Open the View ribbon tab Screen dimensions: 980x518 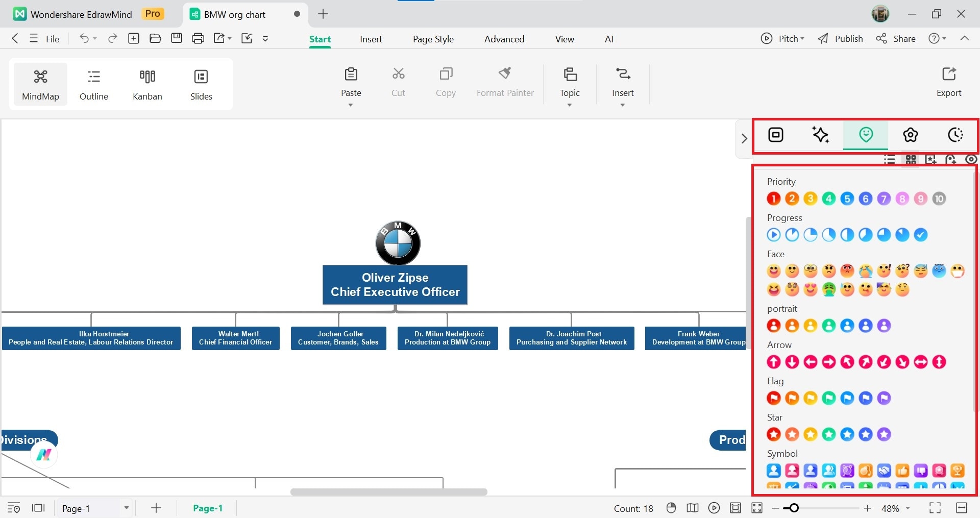click(565, 39)
